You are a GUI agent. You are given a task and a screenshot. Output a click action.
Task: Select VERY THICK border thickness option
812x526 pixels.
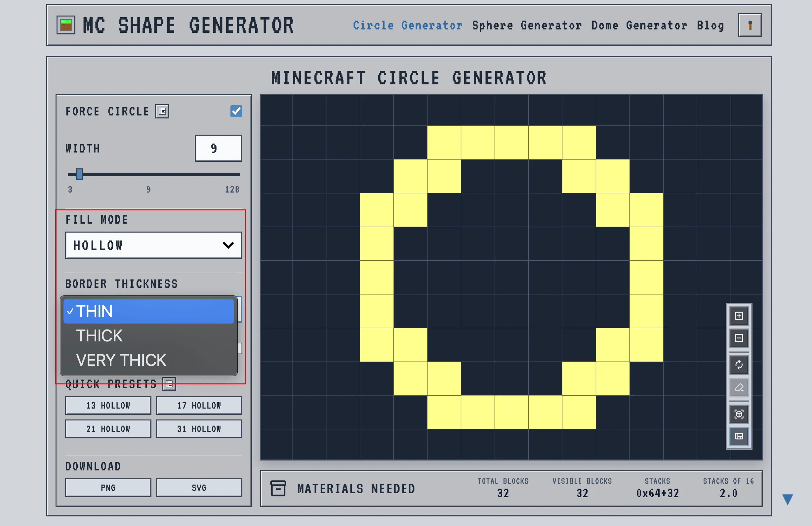149,360
